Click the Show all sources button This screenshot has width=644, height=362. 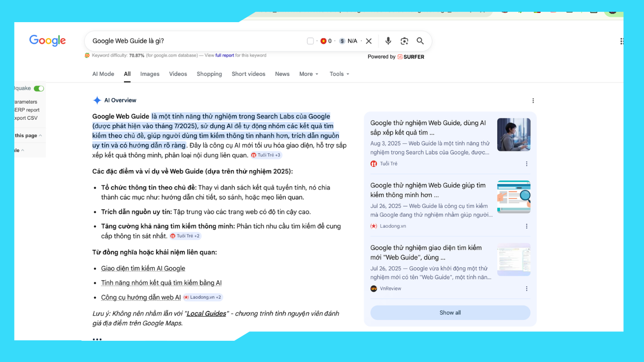450,313
